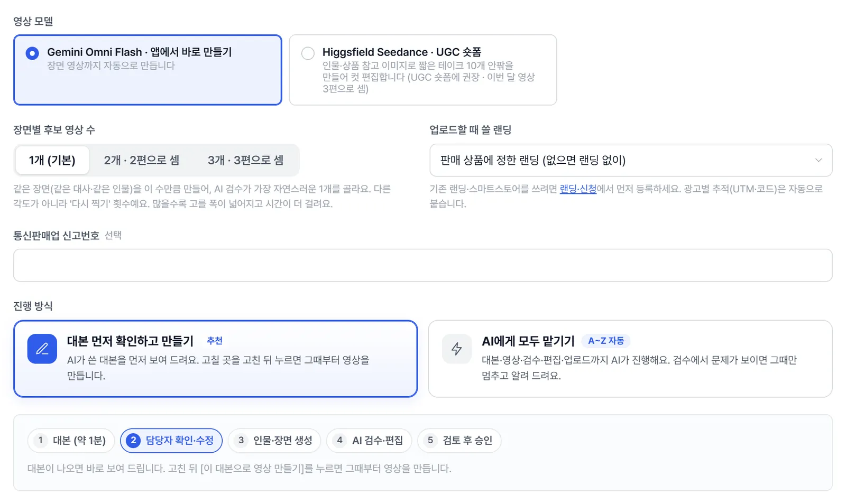The width and height of the screenshot is (846, 504).
Task: Click the 장면 영상까지 자동으로 만듭니다 description
Action: point(111,66)
